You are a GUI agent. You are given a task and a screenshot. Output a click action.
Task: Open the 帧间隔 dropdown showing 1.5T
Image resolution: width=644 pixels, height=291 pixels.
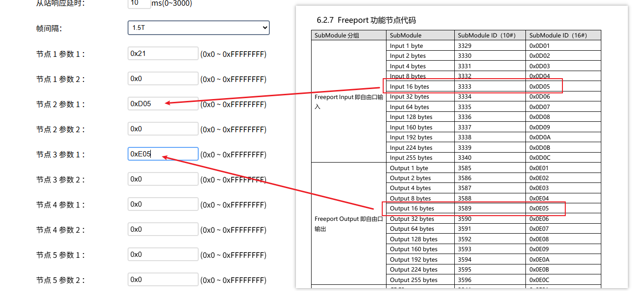click(198, 28)
